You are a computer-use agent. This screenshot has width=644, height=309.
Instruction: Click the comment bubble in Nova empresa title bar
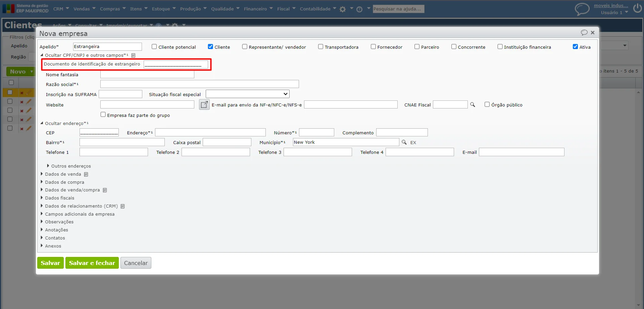point(584,33)
